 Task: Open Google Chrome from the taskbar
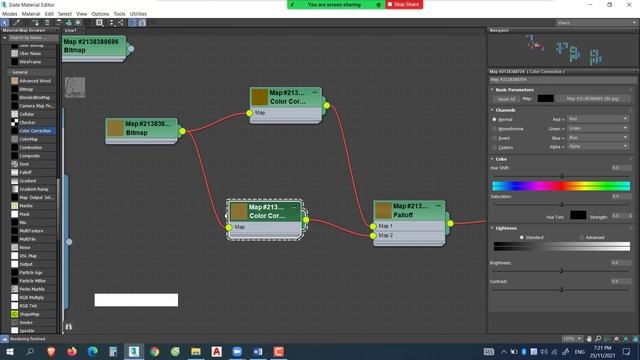(154, 351)
